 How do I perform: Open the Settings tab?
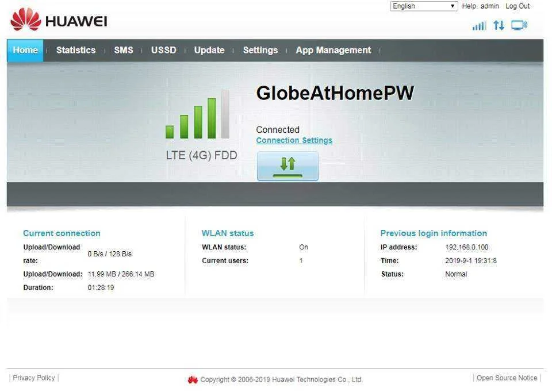[x=260, y=51]
